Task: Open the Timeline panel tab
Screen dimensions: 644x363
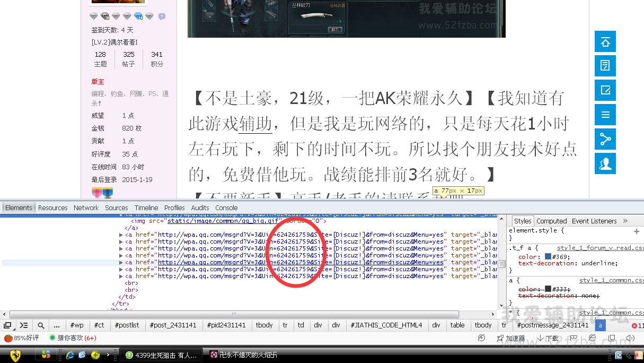Action: coord(146,208)
